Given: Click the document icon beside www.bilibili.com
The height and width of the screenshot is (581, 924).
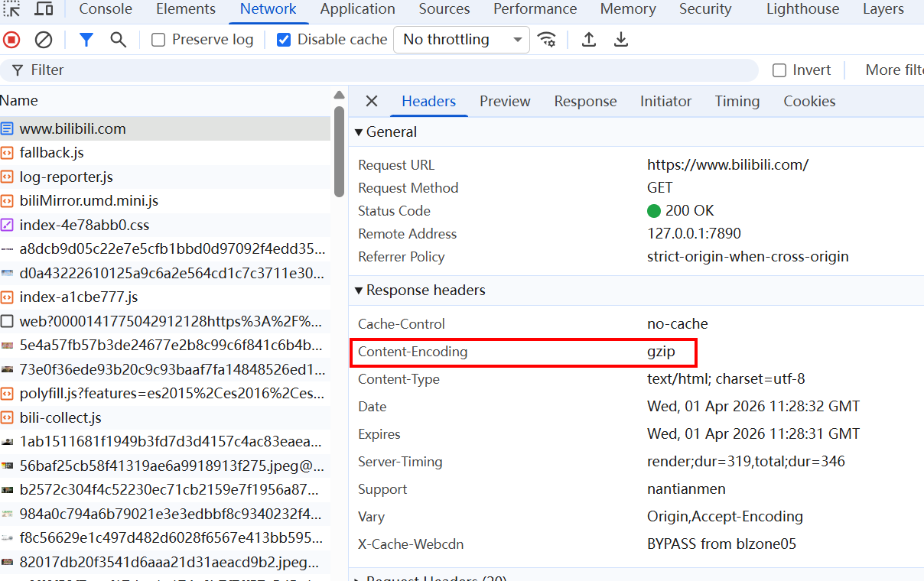Looking at the screenshot, I should point(7,128).
